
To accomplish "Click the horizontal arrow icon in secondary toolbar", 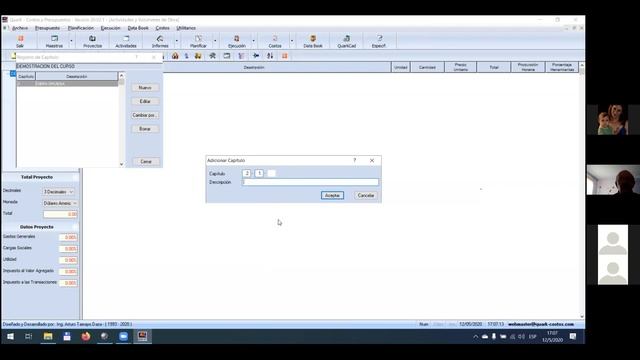I will (x=256, y=56).
